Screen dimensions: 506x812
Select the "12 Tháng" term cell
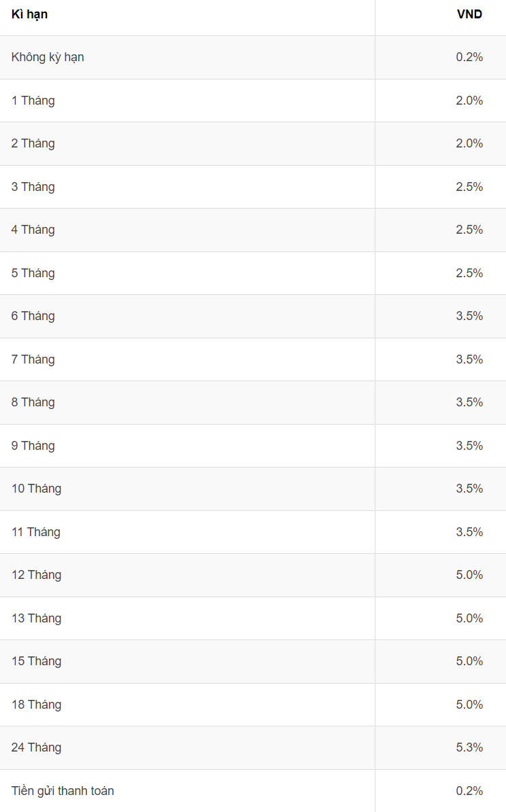36,575
